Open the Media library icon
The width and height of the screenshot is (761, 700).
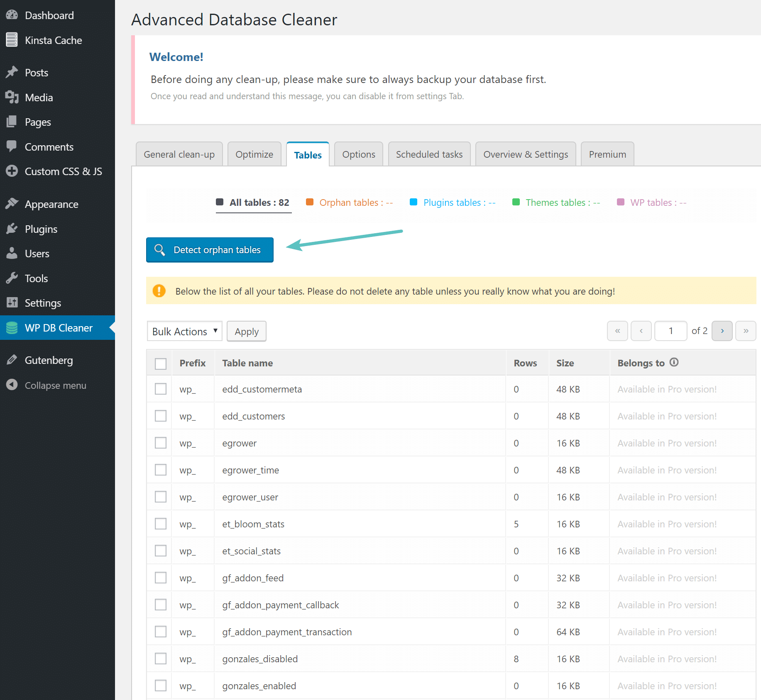pos(12,97)
